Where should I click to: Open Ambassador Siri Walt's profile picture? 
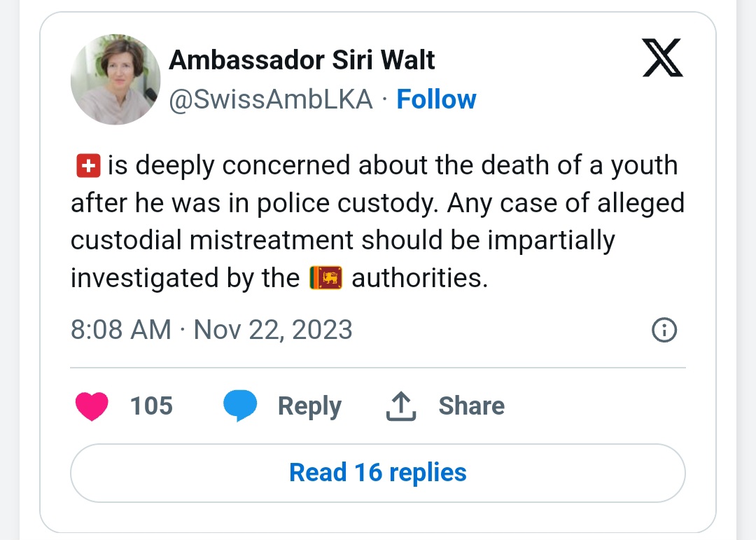click(115, 80)
